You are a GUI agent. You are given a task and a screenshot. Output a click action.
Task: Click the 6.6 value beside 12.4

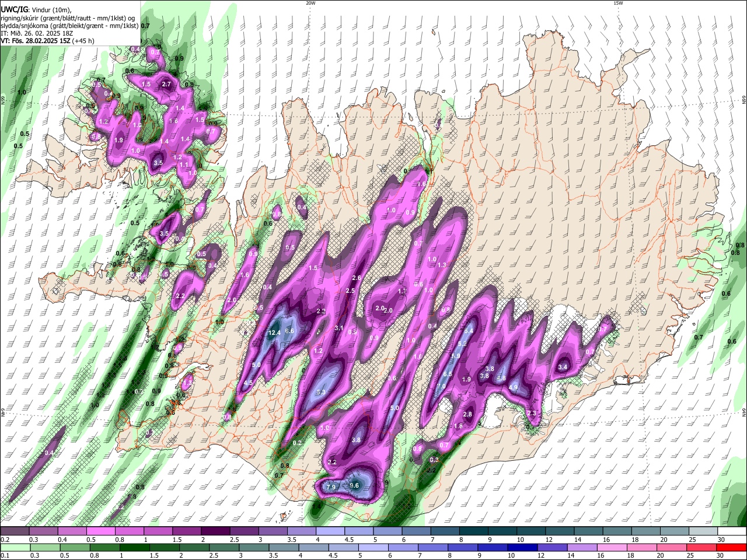pyautogui.click(x=289, y=331)
